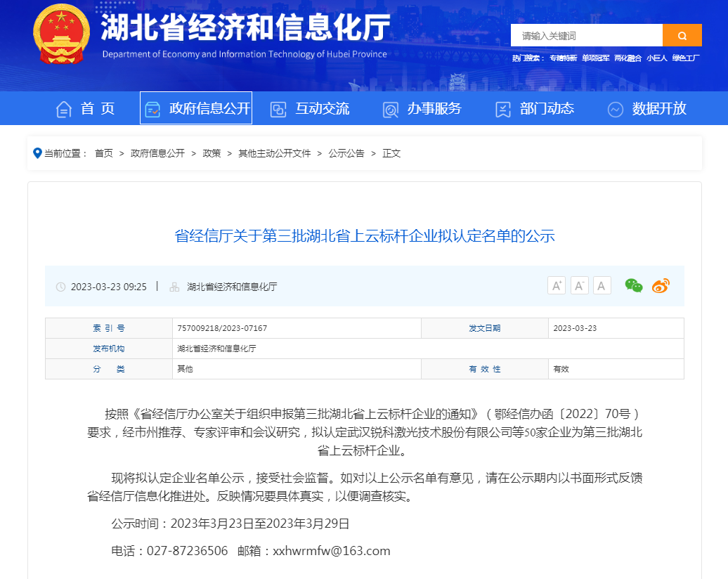Click the national emblem logo
The image size is (728, 579).
coord(62,35)
